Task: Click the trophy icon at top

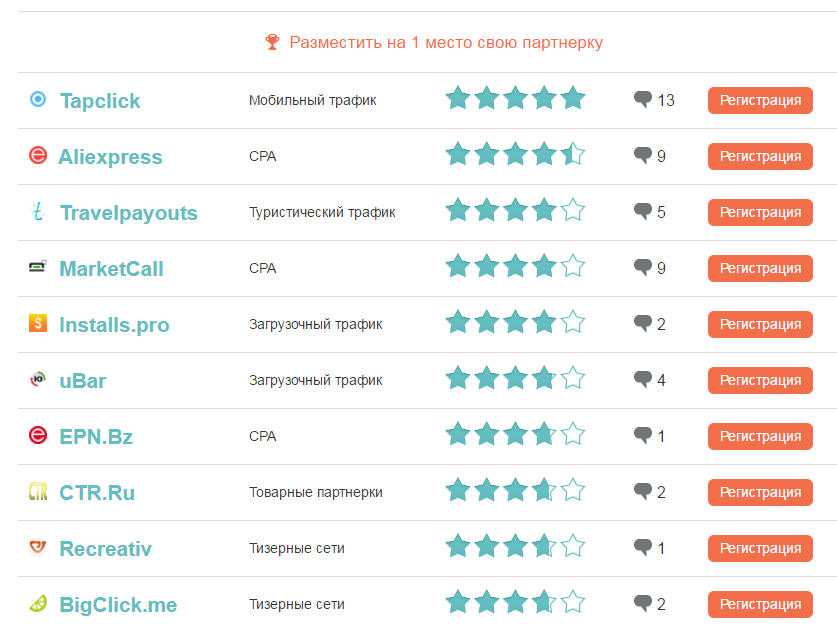Action: (273, 42)
